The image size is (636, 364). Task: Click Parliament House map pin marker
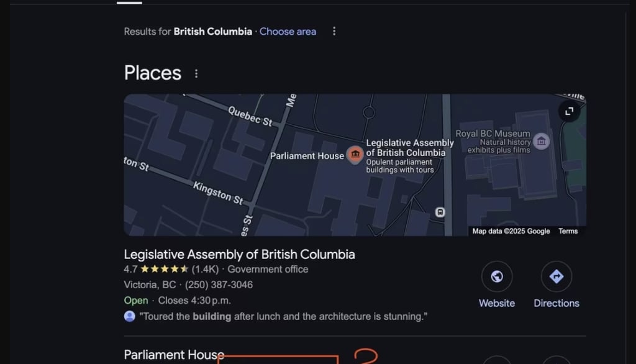tap(355, 155)
